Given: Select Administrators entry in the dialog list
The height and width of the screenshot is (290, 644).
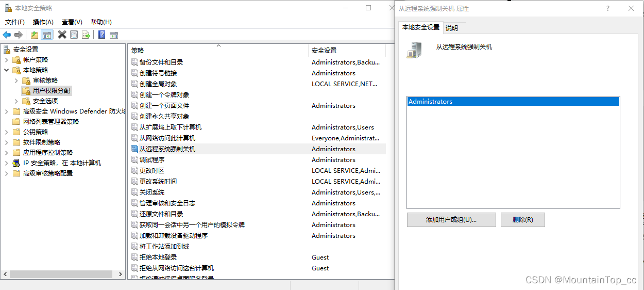Looking at the screenshot, I should [513, 102].
